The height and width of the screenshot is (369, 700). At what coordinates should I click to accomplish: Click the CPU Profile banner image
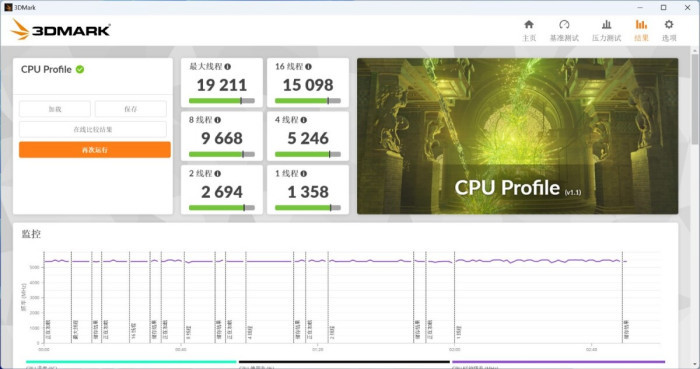click(517, 136)
